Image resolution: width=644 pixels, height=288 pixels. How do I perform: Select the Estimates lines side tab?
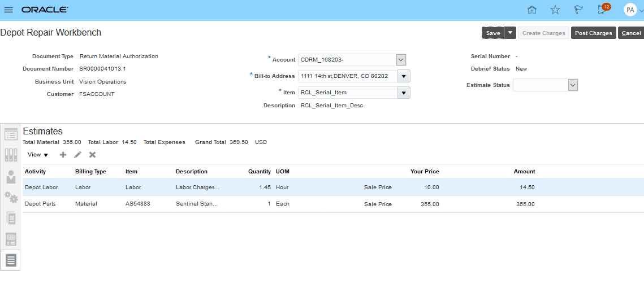[11, 260]
